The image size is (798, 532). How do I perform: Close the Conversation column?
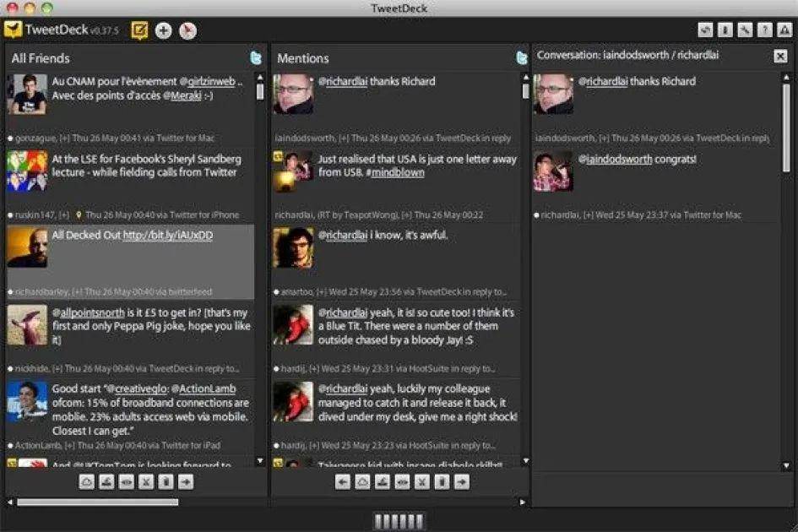pos(780,56)
